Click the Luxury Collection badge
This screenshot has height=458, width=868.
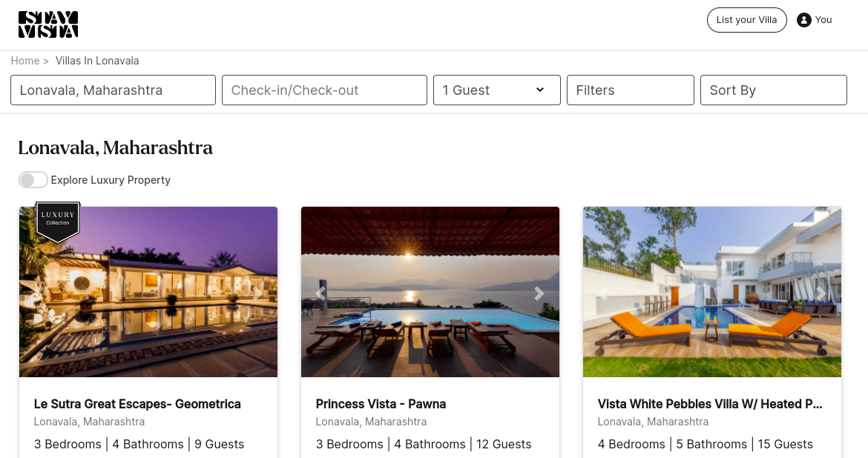(58, 221)
